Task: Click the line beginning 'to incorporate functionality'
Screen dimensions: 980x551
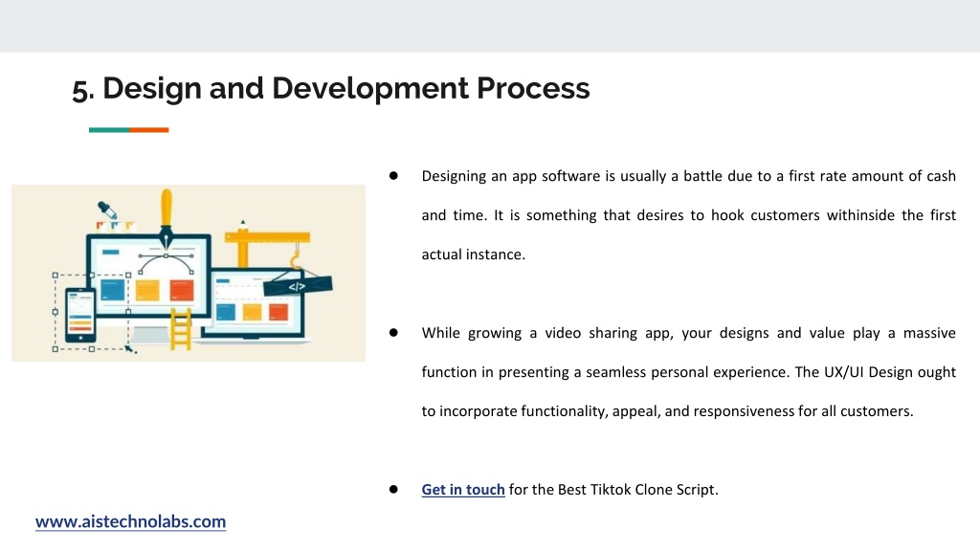Action: pos(667,411)
